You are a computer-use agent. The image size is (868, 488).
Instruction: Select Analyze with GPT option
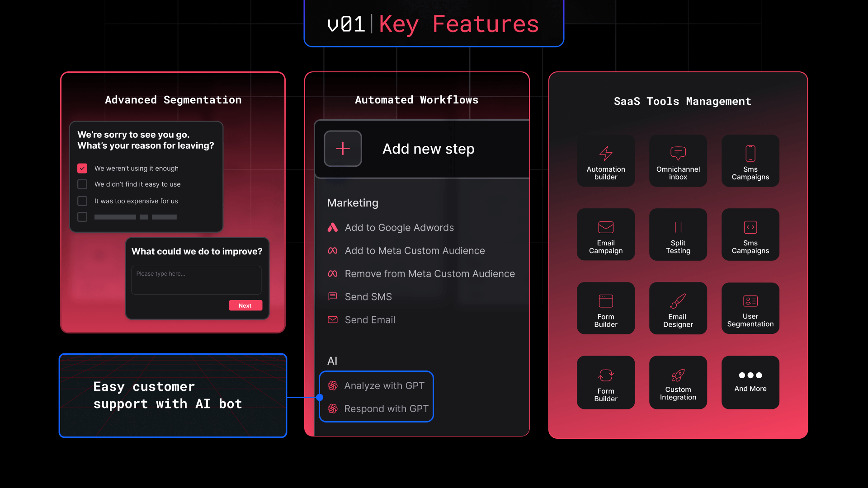click(384, 385)
